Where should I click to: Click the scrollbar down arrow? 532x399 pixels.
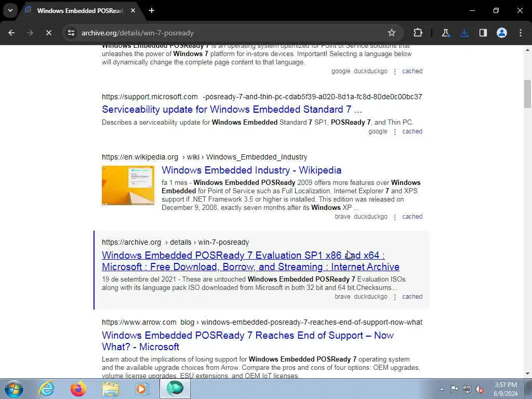pos(527,374)
